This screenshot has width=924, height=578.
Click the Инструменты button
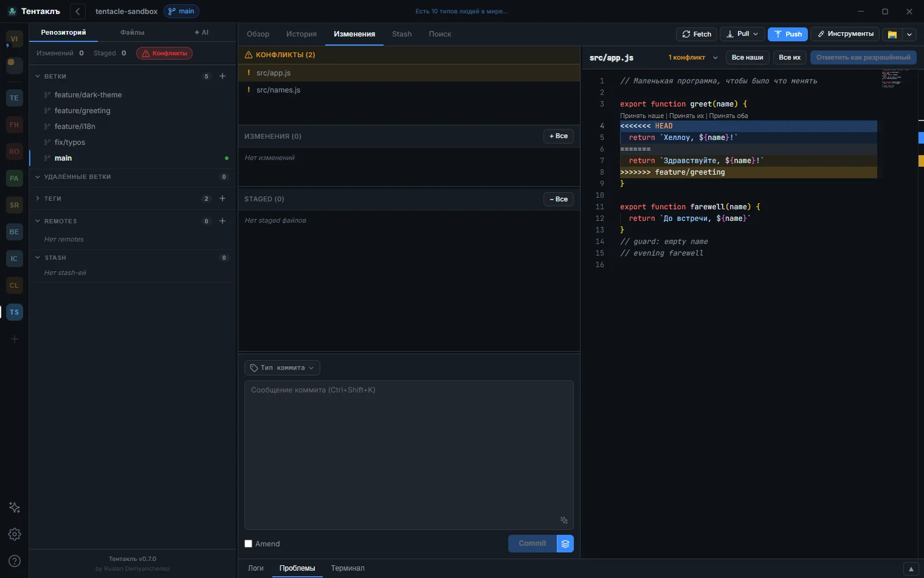[x=846, y=34]
